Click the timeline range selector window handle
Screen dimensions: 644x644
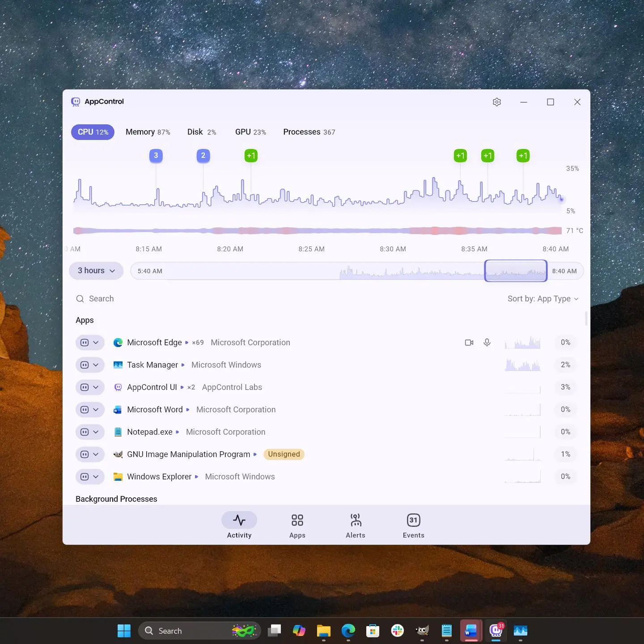[516, 271]
